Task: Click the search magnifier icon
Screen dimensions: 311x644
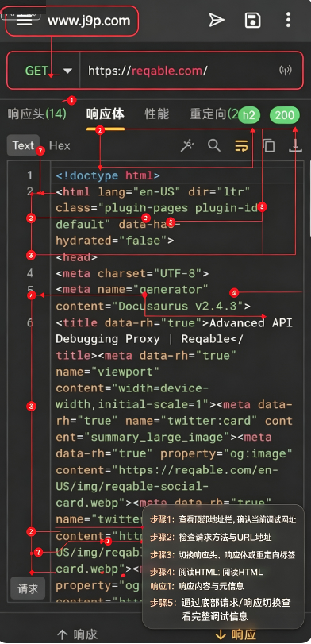Action: tap(213, 145)
